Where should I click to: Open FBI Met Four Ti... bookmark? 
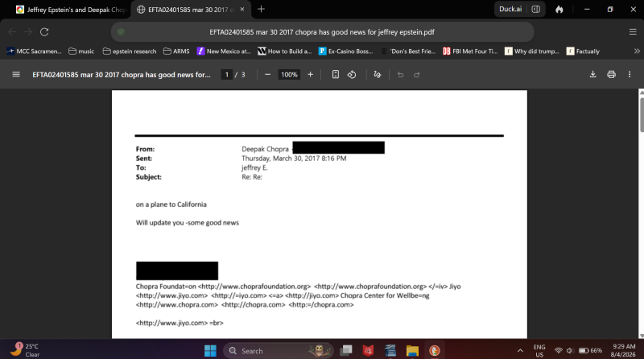tap(470, 52)
